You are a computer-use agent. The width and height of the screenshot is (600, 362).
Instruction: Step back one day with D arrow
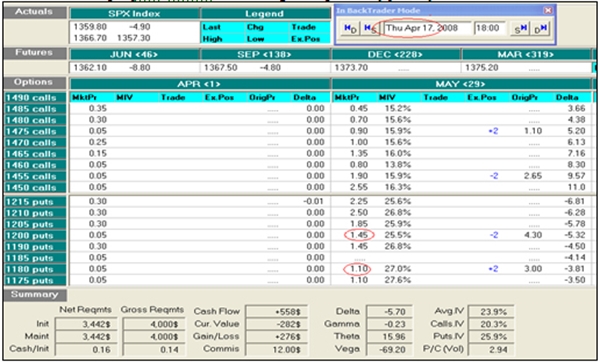point(350,28)
